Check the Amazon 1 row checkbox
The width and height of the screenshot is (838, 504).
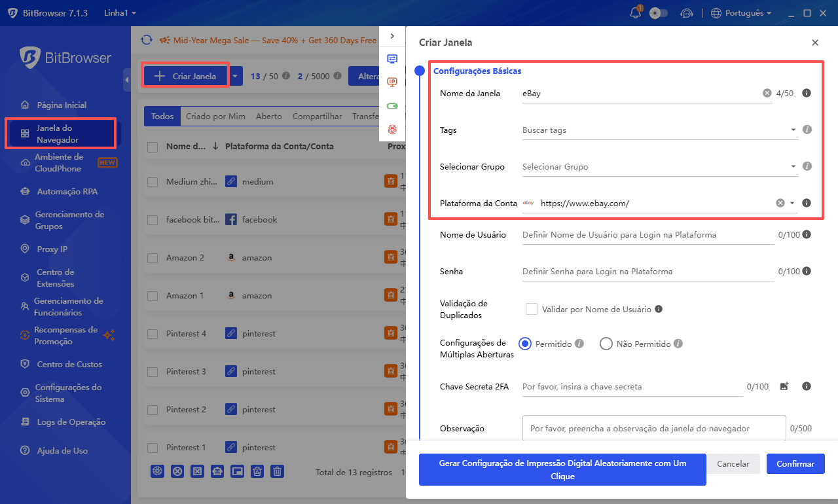pos(153,296)
